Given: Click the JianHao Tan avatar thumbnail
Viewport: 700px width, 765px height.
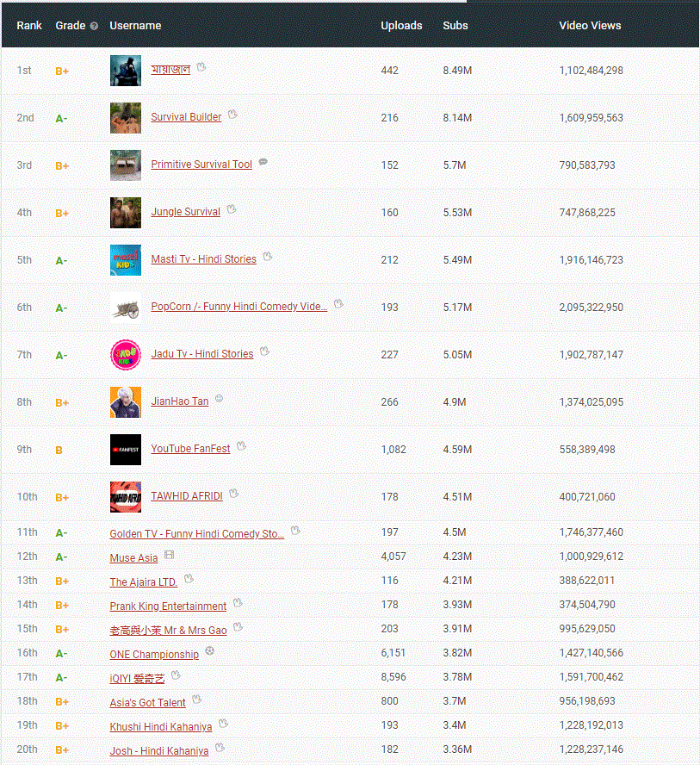Looking at the screenshot, I should point(126,401).
